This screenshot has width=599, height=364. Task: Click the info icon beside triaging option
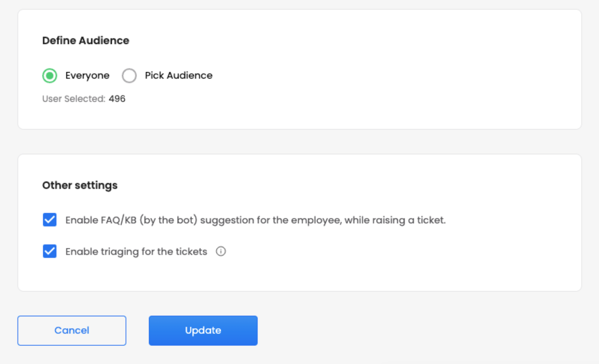pos(221,251)
